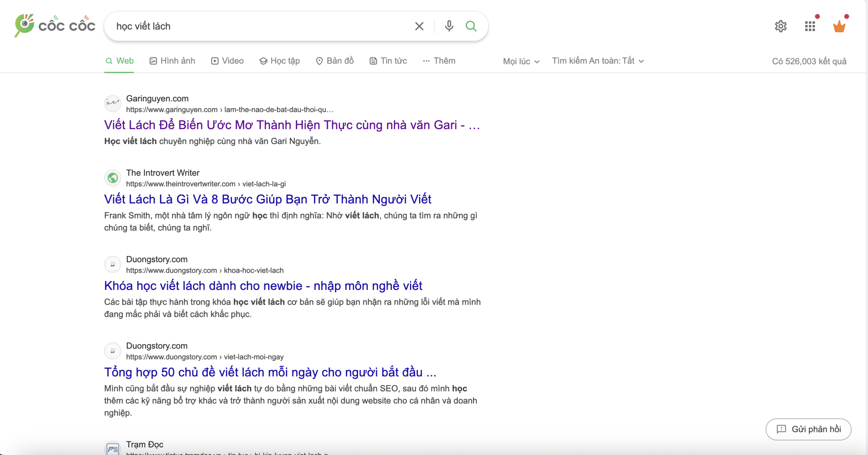Clear the search box with X icon

pyautogui.click(x=419, y=26)
